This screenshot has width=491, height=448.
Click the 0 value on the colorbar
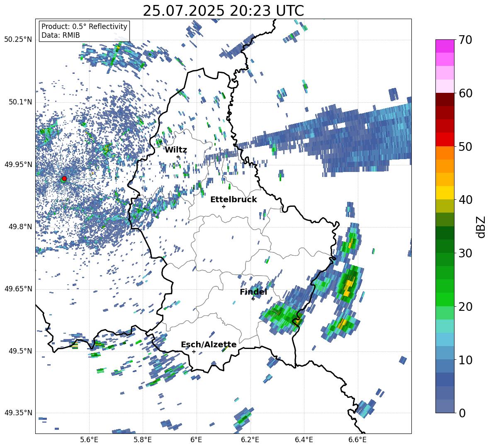[x=462, y=413]
